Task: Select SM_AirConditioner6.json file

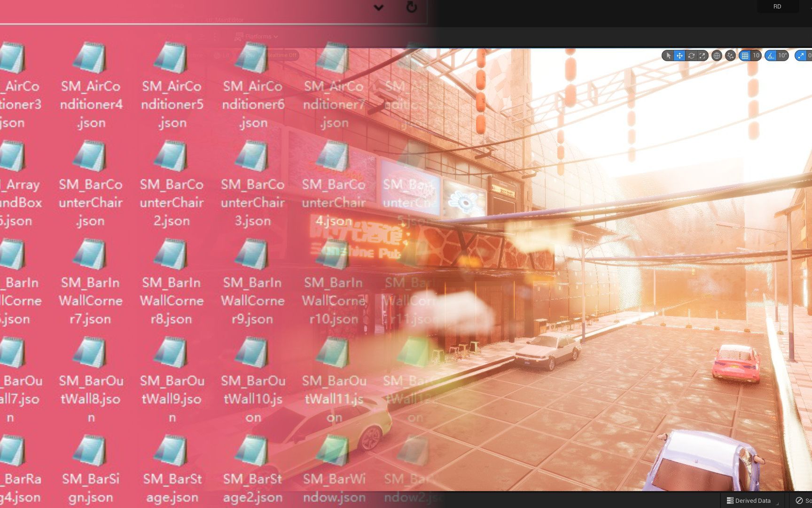Action: (253, 86)
